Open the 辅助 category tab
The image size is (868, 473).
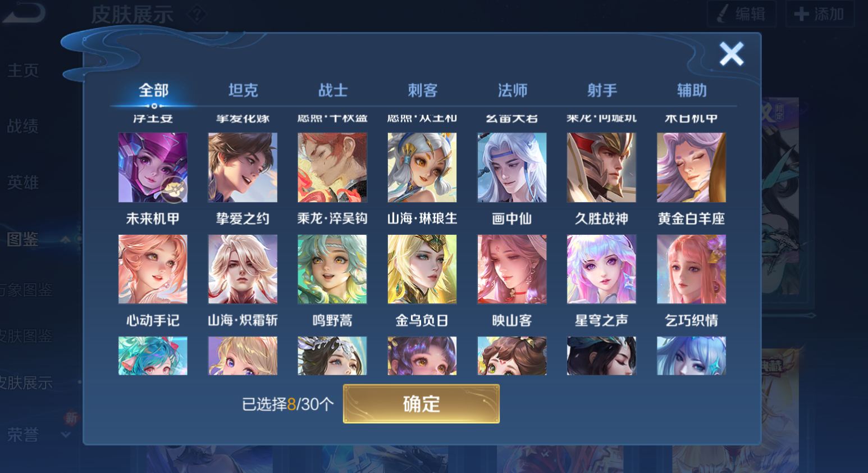pos(692,90)
